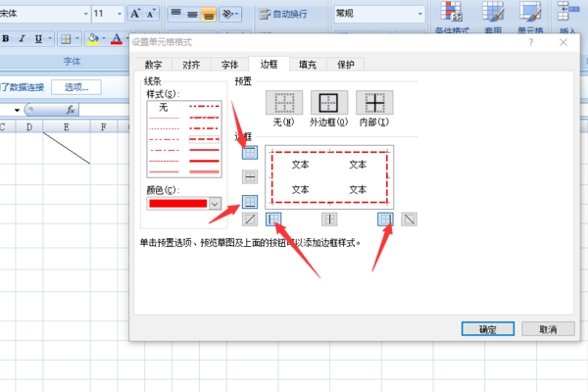Expand the fill color dropdown arrow

104,38
